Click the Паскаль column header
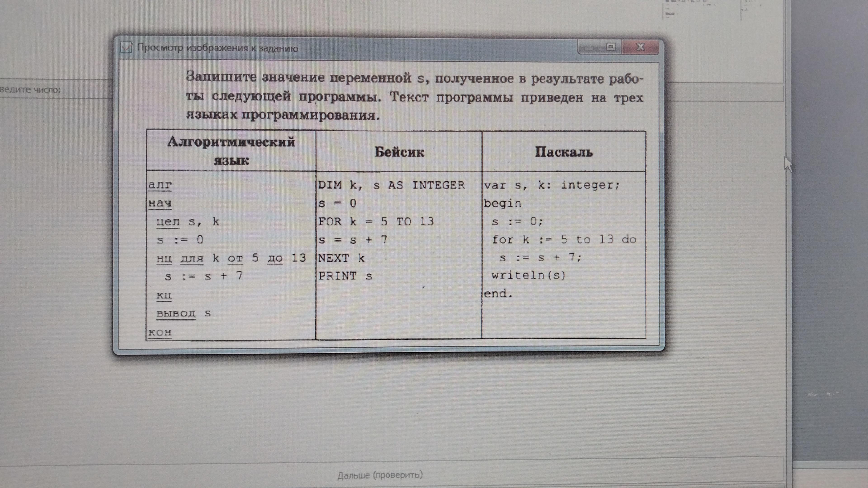 point(564,152)
